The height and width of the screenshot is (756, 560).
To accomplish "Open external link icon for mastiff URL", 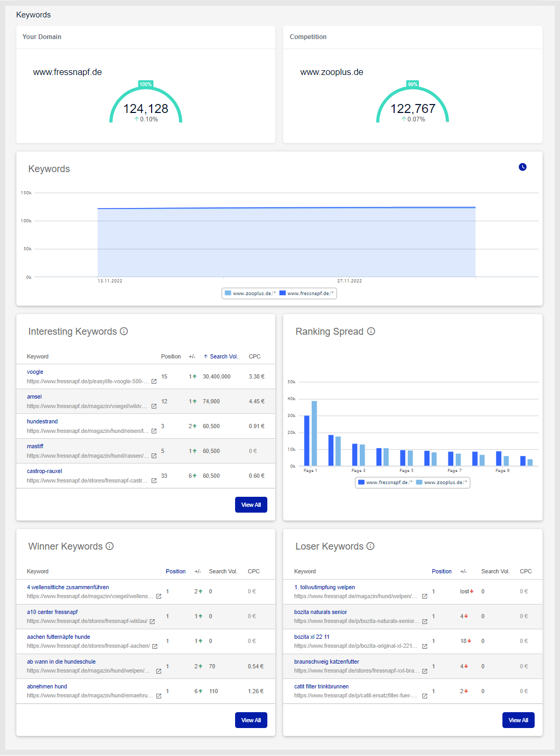I will [x=154, y=456].
